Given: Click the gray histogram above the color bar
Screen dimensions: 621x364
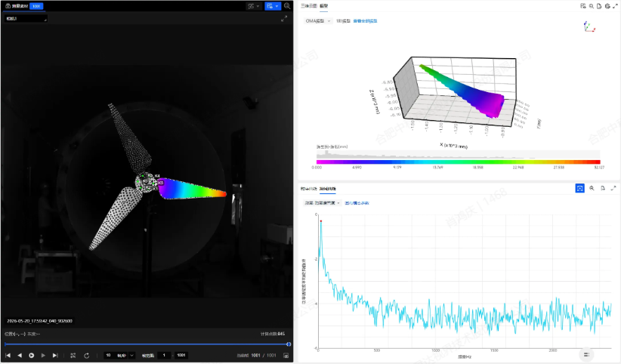Looking at the screenshot, I should tap(459, 155).
